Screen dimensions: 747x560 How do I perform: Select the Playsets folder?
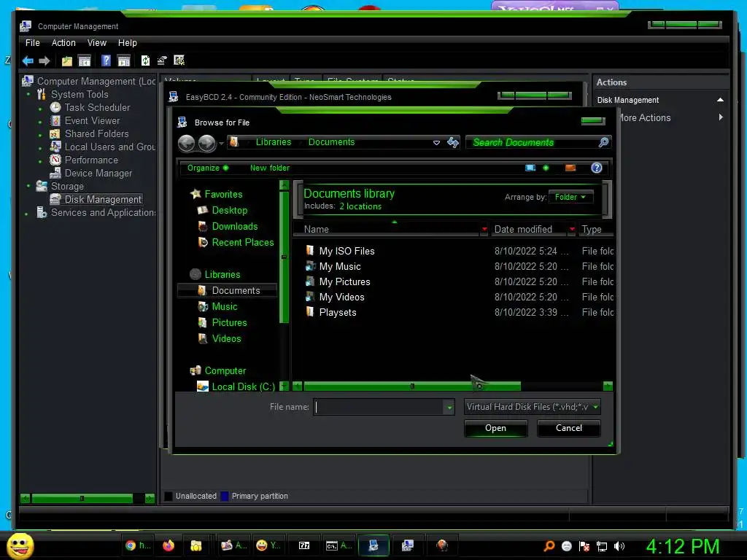[337, 312]
